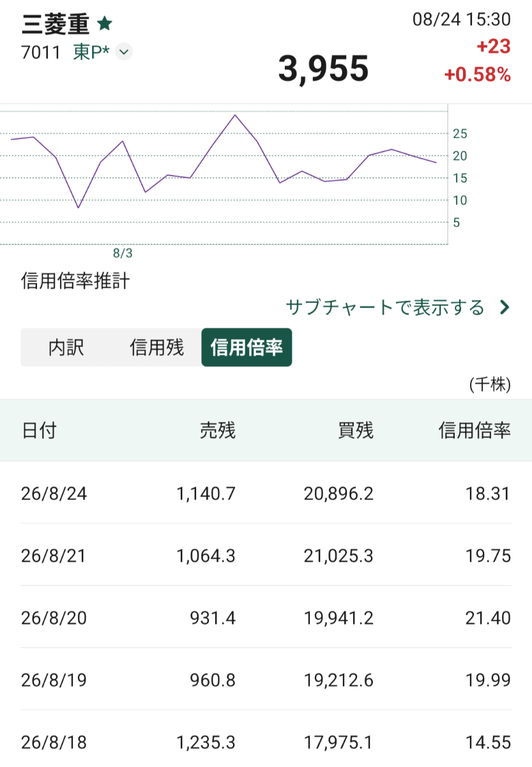Click the 960.8 売残 value

coord(213,680)
